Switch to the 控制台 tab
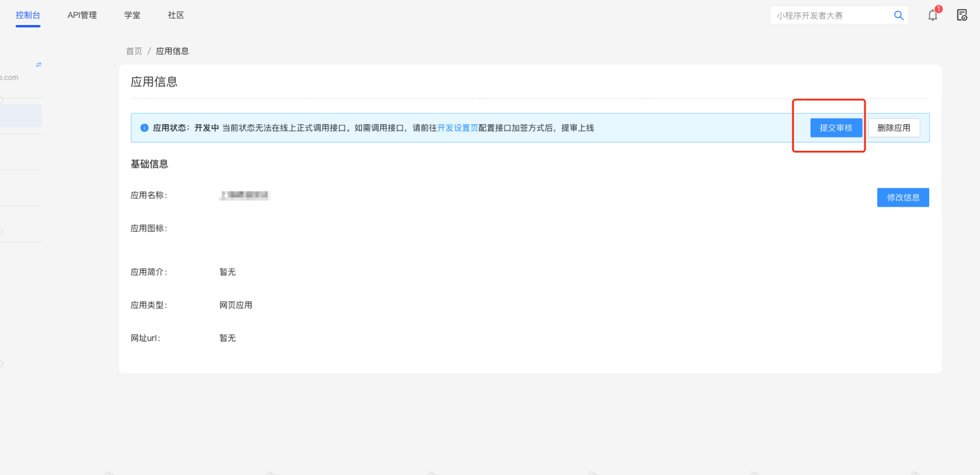Image resolution: width=980 pixels, height=475 pixels. click(x=28, y=15)
